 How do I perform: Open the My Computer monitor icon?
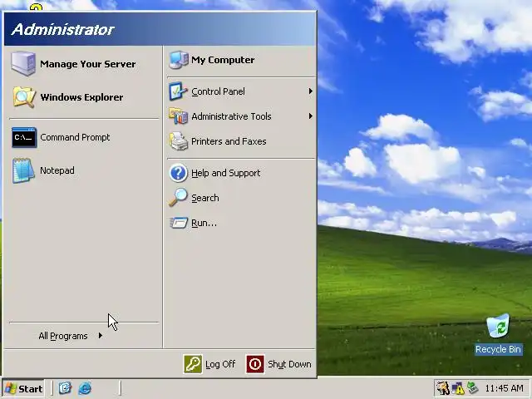(x=179, y=60)
